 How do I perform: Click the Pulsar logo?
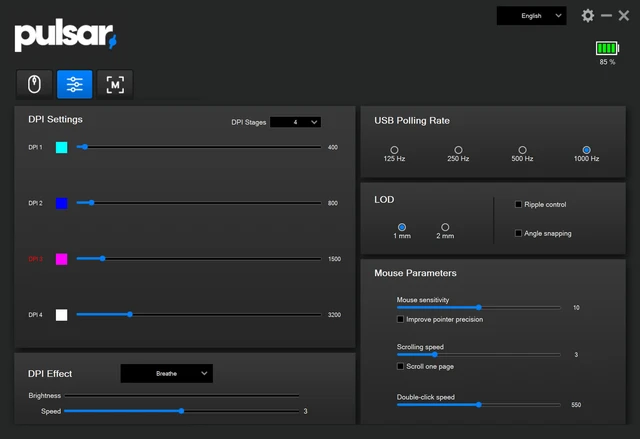pos(65,36)
